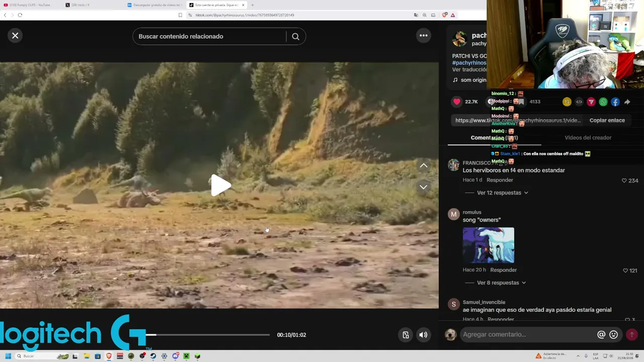Close the active TikTok browser tab

coord(244,5)
